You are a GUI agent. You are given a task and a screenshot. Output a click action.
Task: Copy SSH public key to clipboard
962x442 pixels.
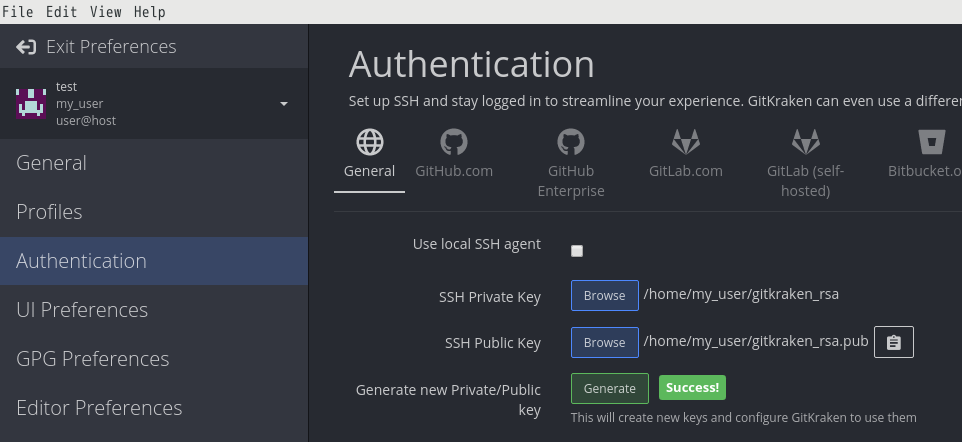[x=894, y=342]
